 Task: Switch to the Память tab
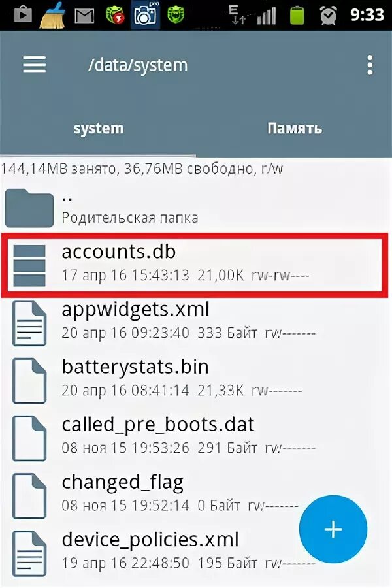pyautogui.click(x=295, y=128)
